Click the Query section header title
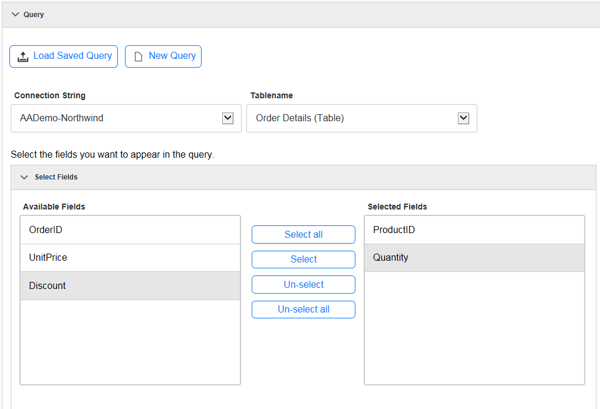Screen dimensions: 600x409 (34, 15)
